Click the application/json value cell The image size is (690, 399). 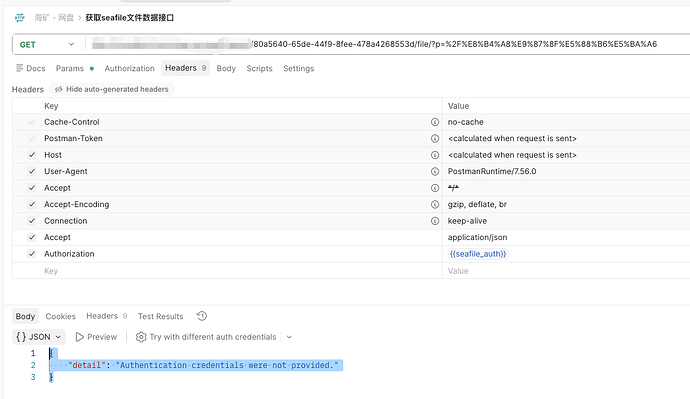[x=566, y=237]
